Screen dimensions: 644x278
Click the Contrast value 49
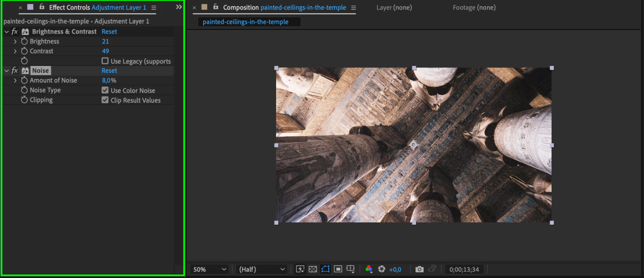coord(105,51)
